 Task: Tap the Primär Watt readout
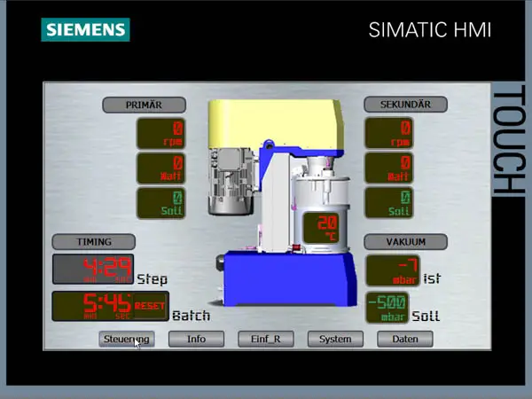(x=160, y=168)
